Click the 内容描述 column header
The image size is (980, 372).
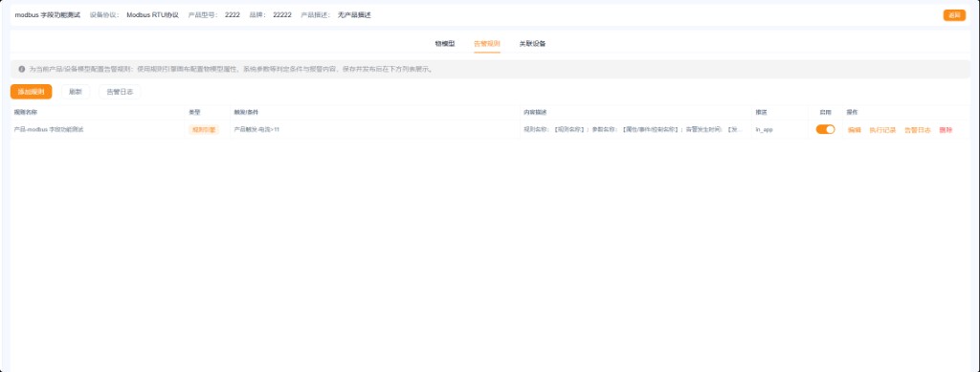point(535,112)
